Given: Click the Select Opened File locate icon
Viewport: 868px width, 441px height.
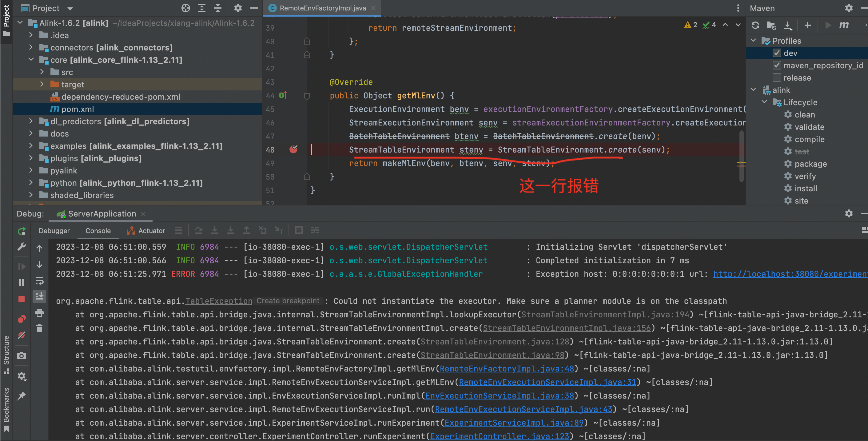Looking at the screenshot, I should pyautogui.click(x=186, y=8).
